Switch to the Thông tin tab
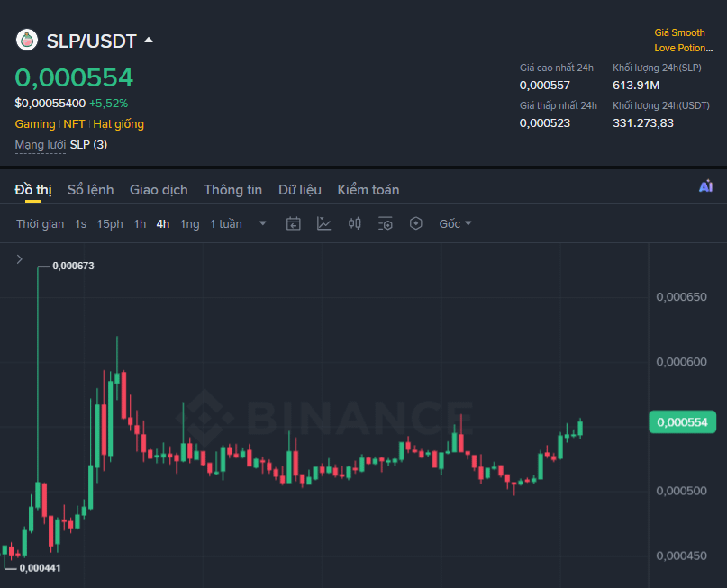727x588 pixels. (232, 190)
